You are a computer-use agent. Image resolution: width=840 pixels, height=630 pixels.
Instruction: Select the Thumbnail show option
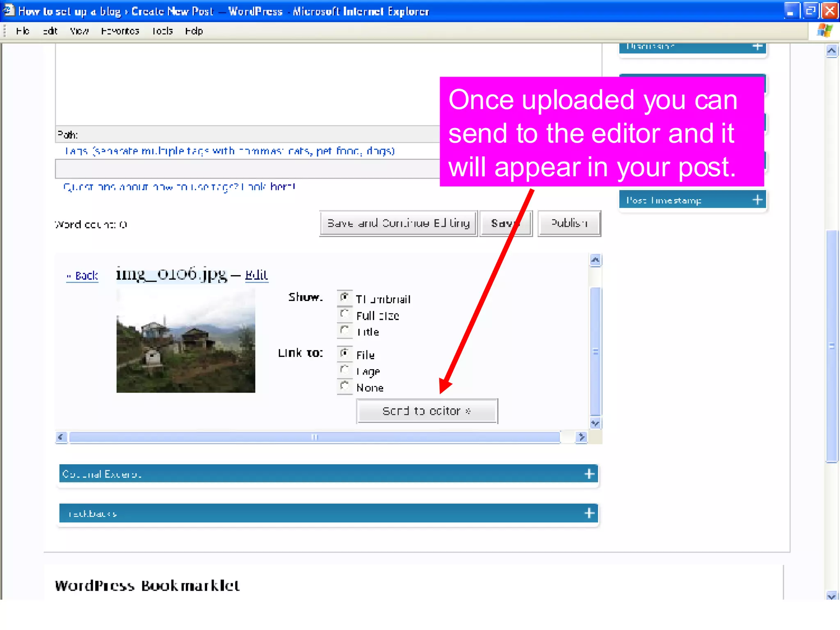tap(345, 297)
